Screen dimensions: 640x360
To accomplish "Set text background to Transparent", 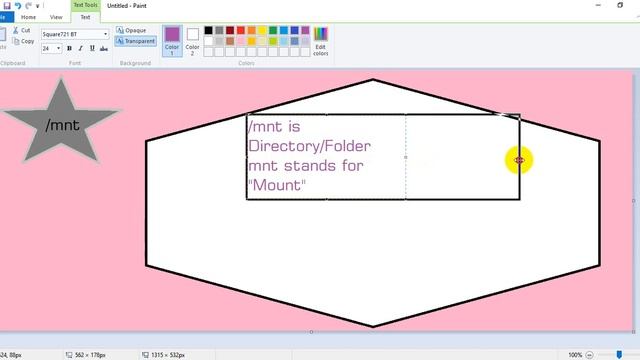I will point(136,41).
